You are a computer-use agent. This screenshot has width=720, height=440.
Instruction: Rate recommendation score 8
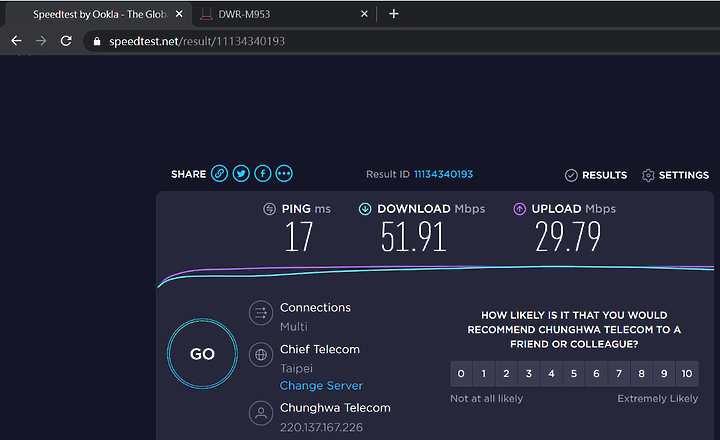pos(641,373)
